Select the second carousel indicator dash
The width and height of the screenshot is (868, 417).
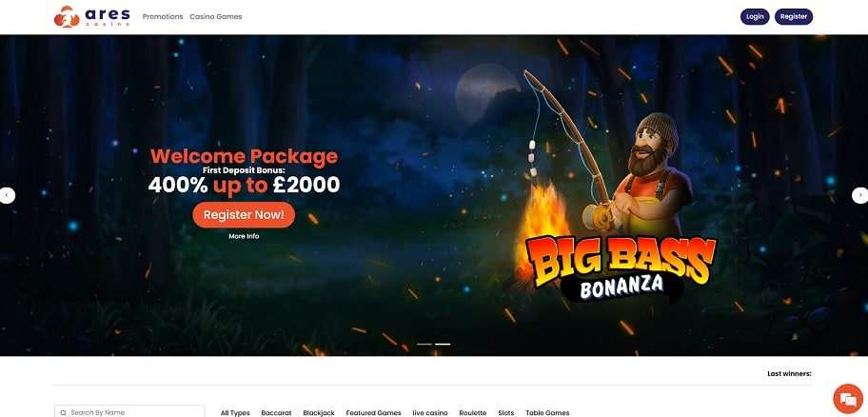click(x=443, y=344)
